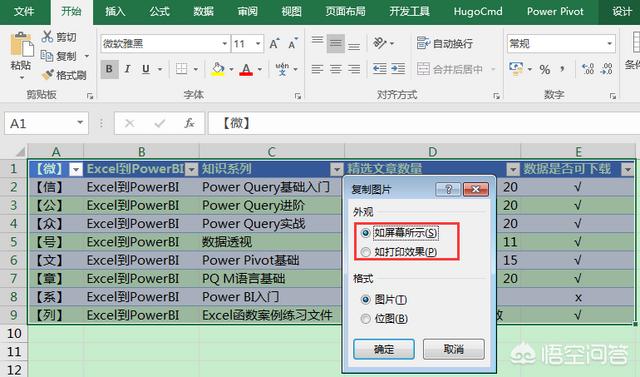
Task: Click the Wrap Text (自动换行) button
Action: pos(445,43)
